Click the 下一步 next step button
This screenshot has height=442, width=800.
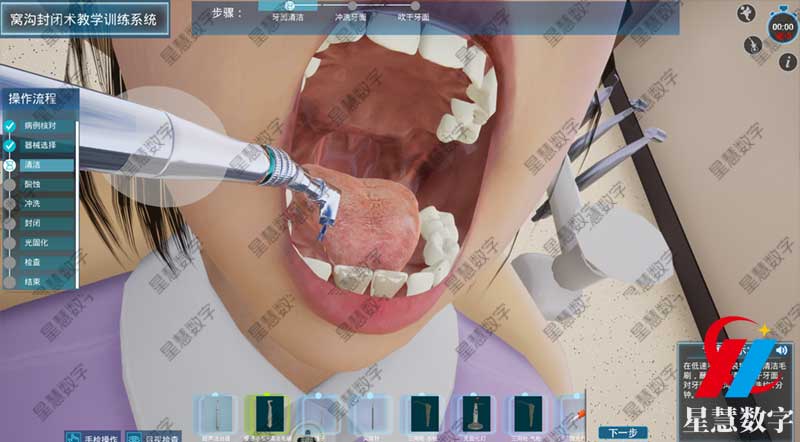click(x=623, y=433)
